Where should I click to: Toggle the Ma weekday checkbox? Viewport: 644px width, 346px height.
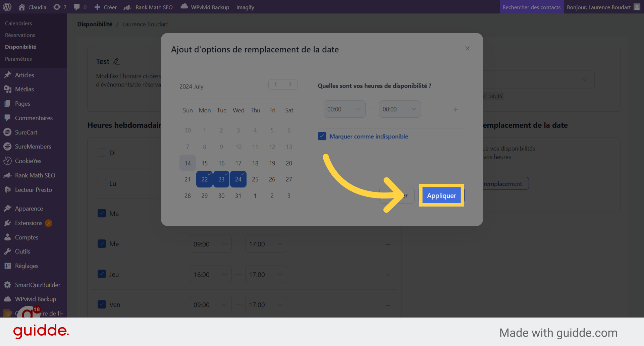point(102,213)
